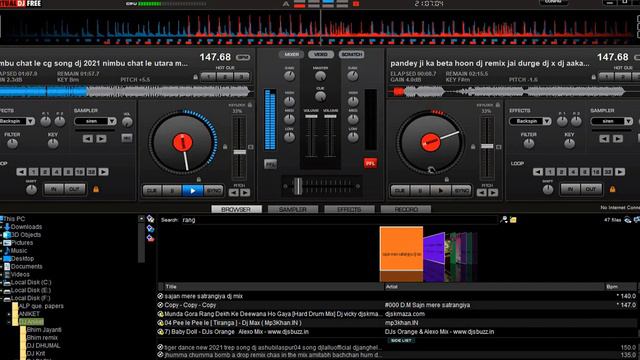Click the left deck jog wheel

point(182,142)
